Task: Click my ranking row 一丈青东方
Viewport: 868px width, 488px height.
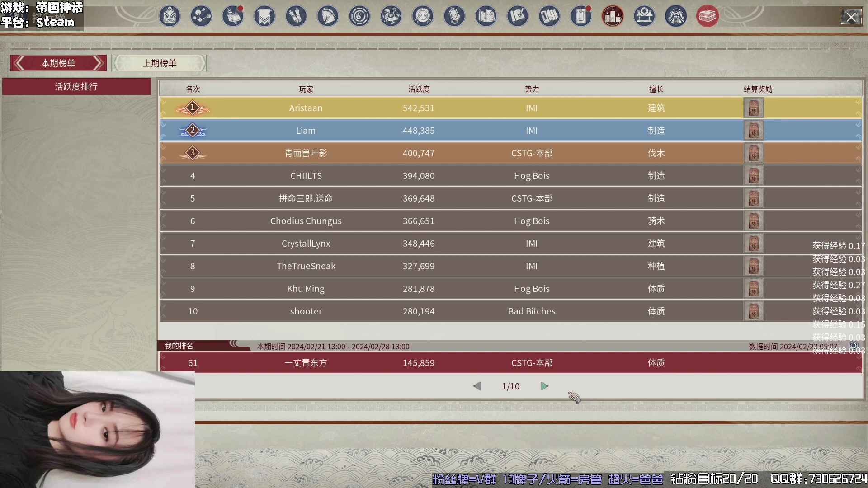Action: click(x=511, y=363)
